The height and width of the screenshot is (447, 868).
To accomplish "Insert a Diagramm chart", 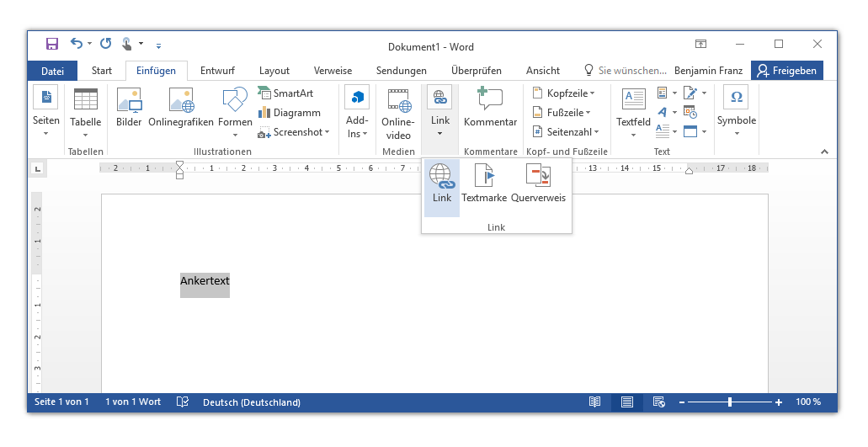I will [290, 112].
